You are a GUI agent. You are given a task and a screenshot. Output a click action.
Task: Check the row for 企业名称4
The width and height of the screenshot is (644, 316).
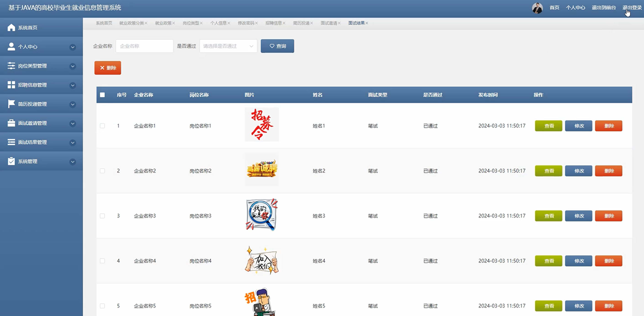click(102, 261)
